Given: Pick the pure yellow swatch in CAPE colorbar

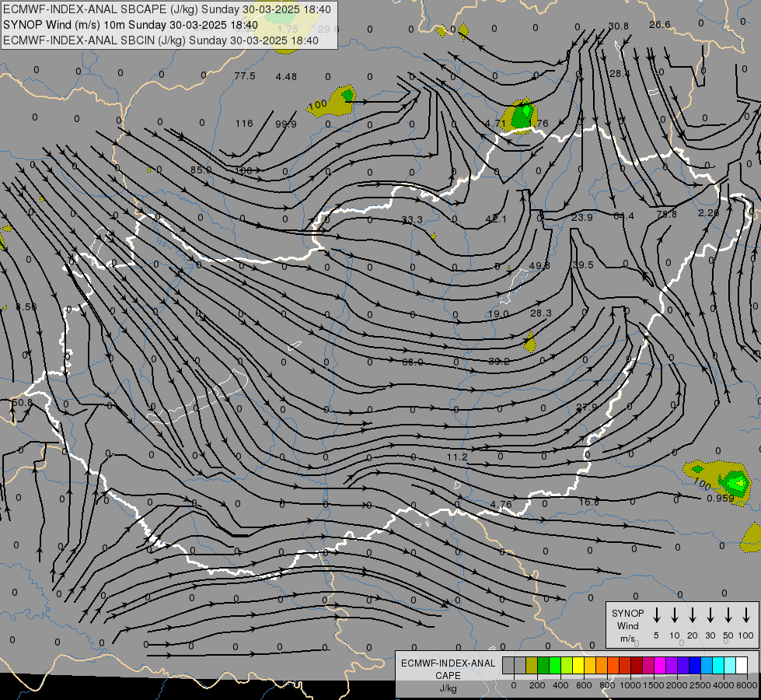Looking at the screenshot, I should click(578, 666).
